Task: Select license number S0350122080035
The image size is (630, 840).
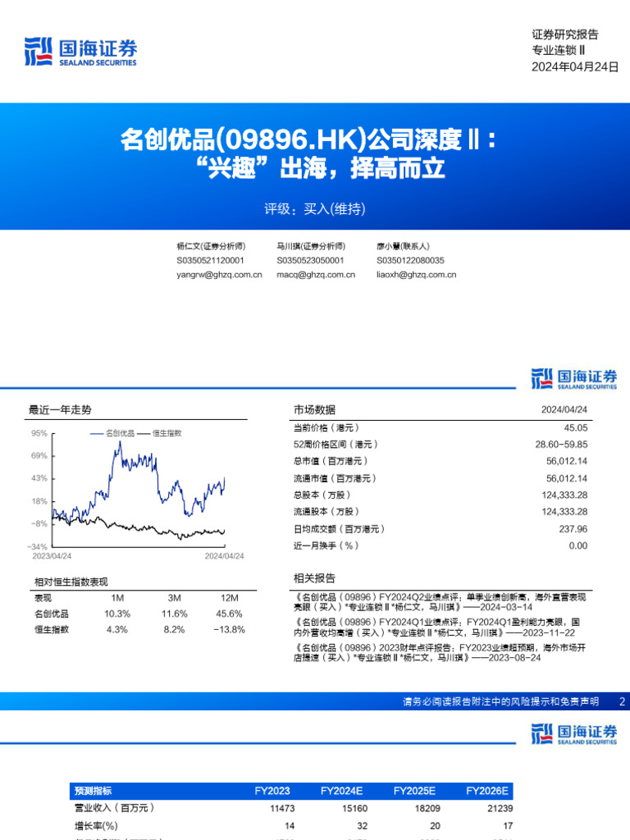Action: (410, 260)
